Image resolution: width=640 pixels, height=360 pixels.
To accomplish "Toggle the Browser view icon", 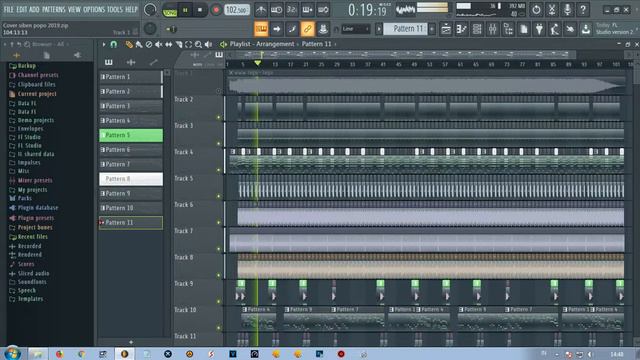I will pos(508,29).
